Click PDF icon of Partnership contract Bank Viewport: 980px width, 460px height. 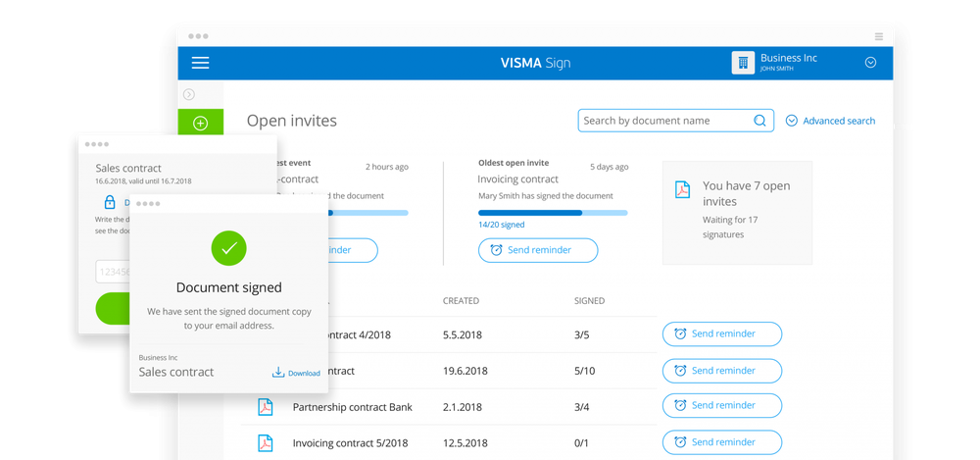(266, 407)
